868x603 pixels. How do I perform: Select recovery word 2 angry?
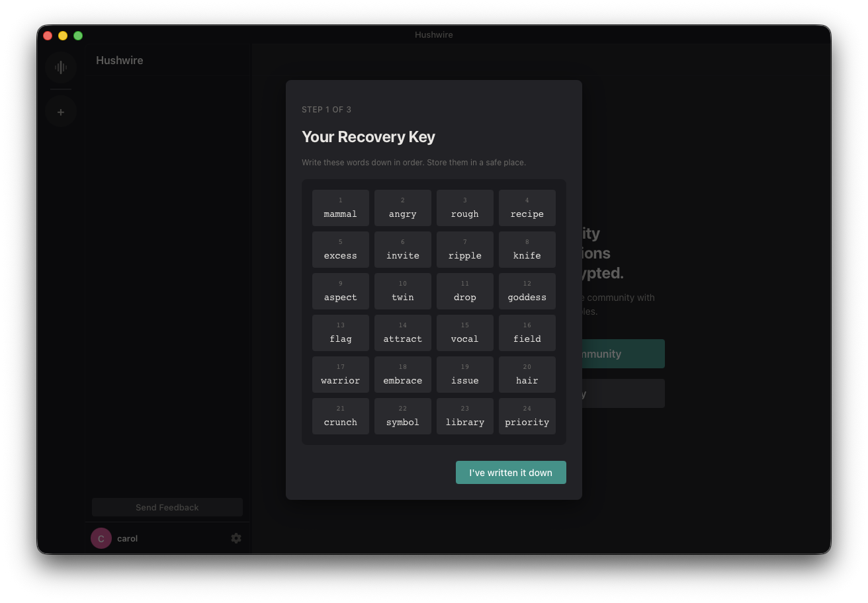coord(403,208)
